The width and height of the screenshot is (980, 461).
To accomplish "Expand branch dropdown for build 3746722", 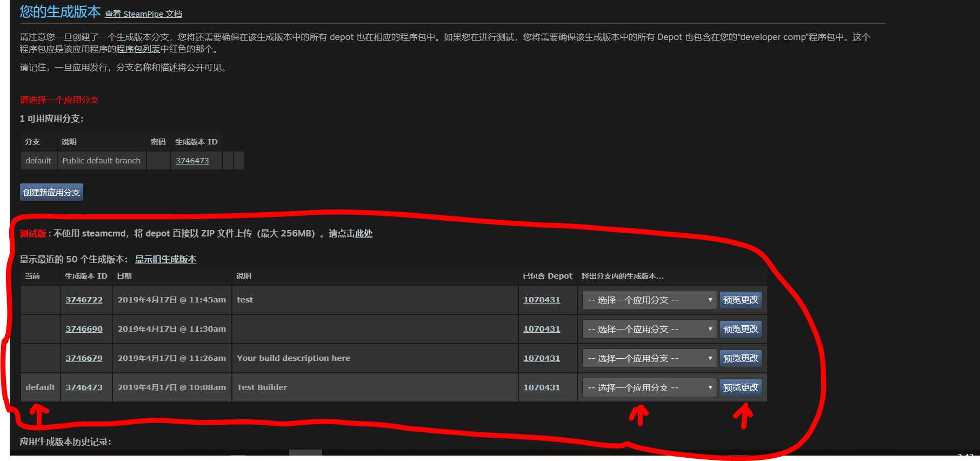I will coord(649,300).
